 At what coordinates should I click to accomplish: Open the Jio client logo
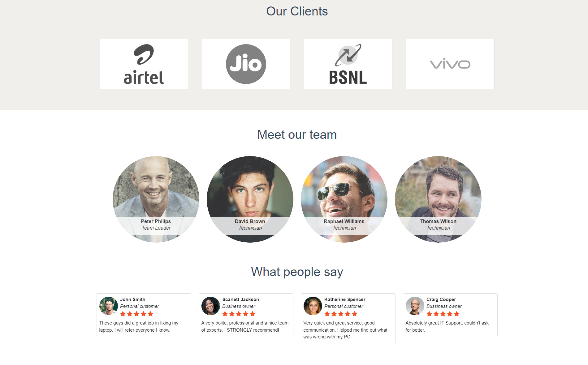click(246, 64)
